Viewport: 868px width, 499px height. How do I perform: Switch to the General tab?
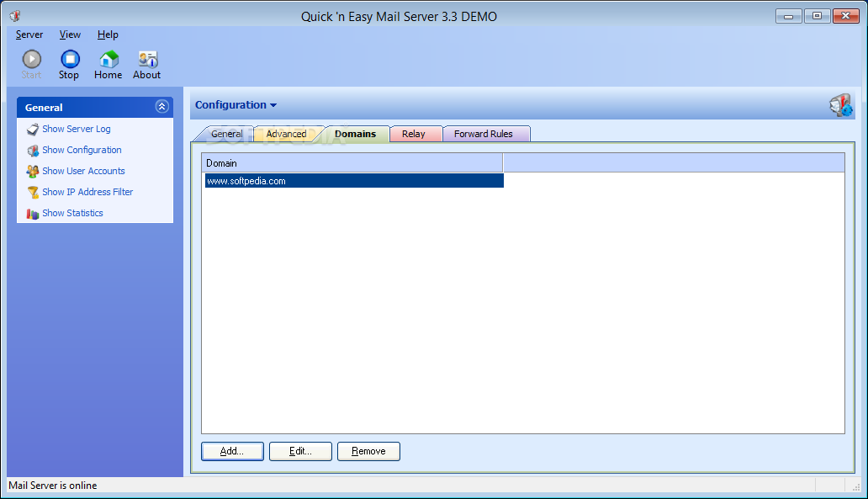coord(226,134)
